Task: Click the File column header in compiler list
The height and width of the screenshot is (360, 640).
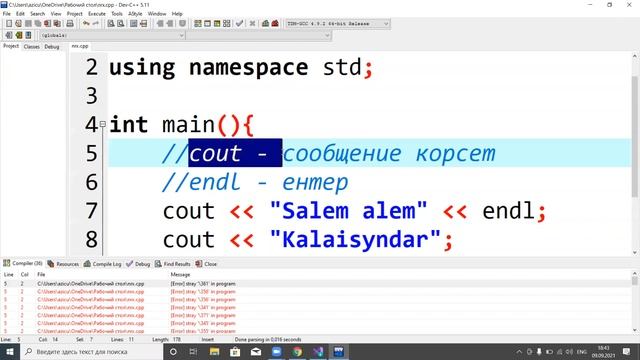Action: pyautogui.click(x=41, y=274)
